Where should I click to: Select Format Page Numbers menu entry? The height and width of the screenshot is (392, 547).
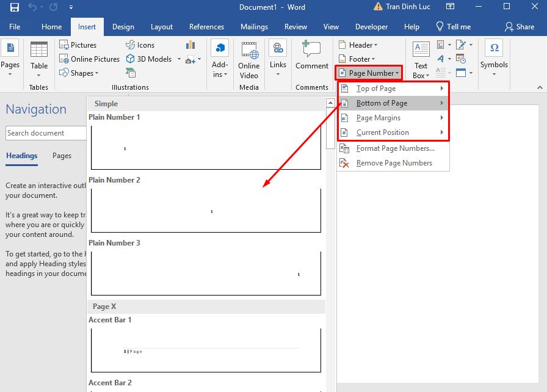pyautogui.click(x=395, y=148)
